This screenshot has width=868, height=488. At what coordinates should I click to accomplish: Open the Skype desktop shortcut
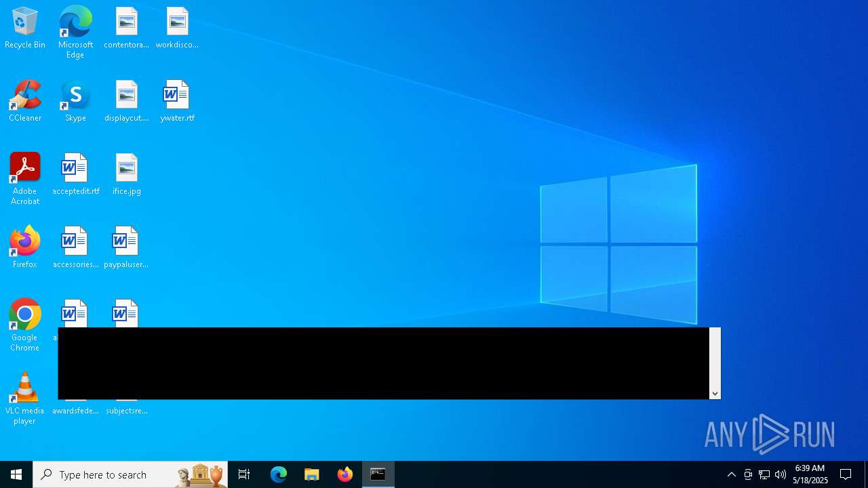pyautogui.click(x=75, y=102)
